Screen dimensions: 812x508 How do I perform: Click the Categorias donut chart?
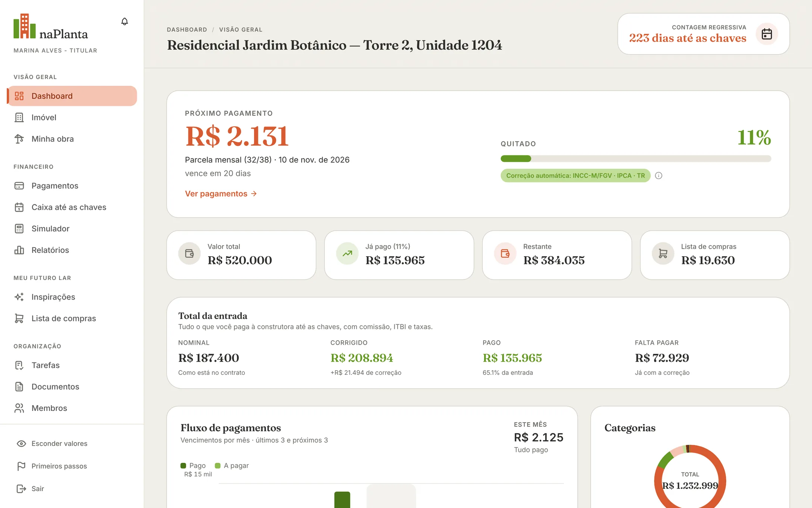coord(690,477)
